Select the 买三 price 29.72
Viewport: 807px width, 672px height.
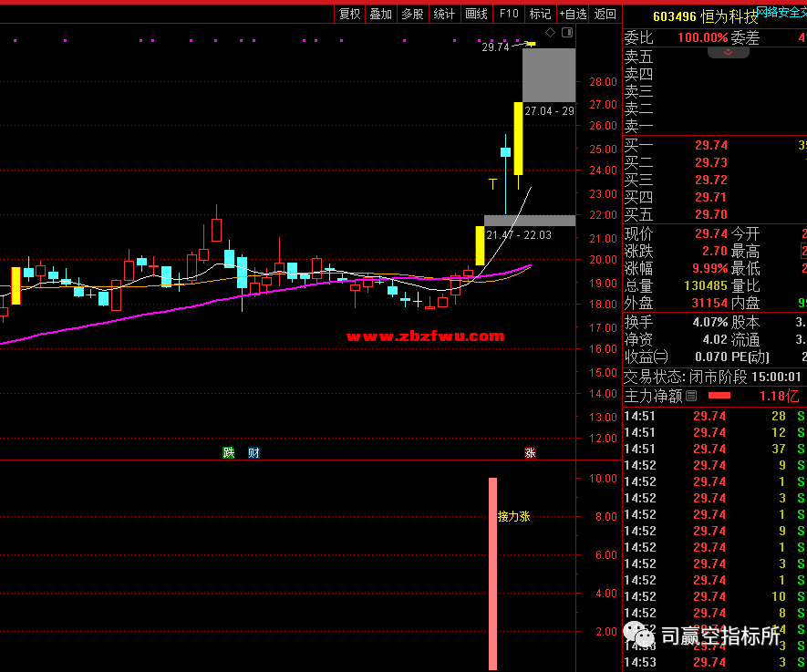710,181
